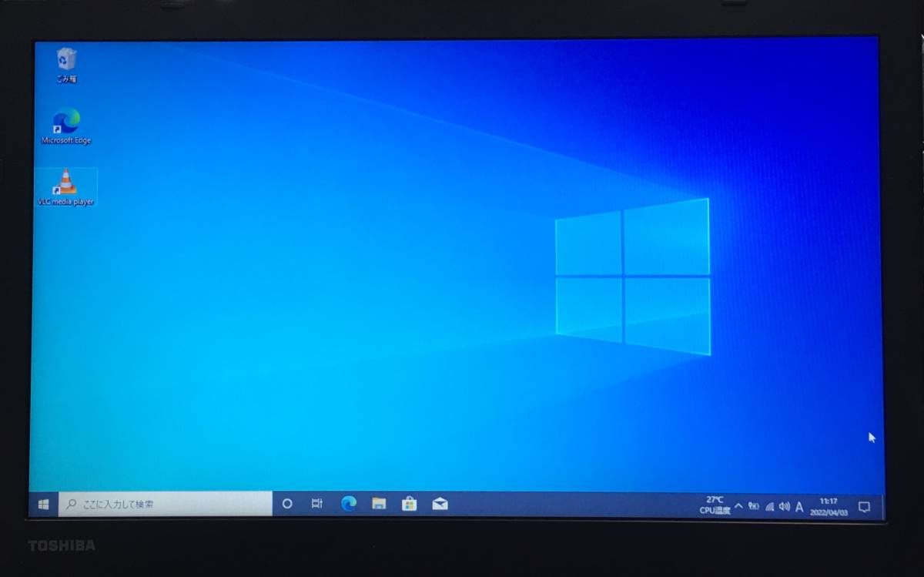Open the Wi-Fi network tray icon

pos(769,506)
